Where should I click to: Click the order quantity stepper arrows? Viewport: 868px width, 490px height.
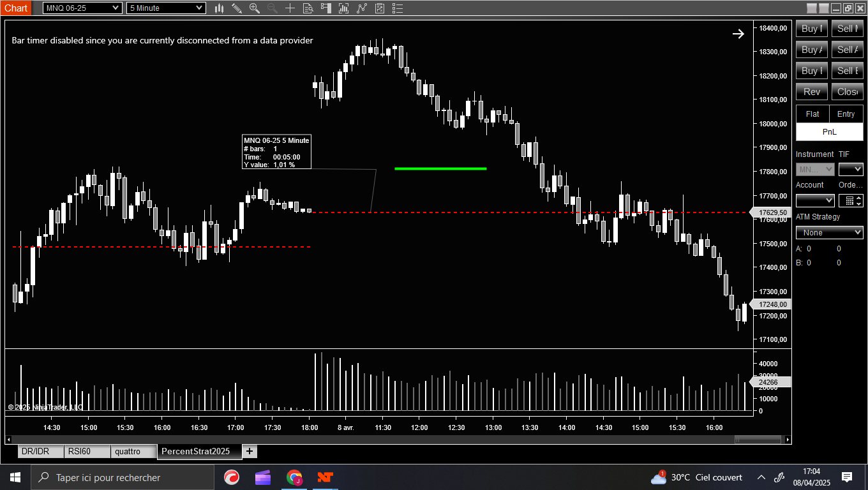[860, 200]
